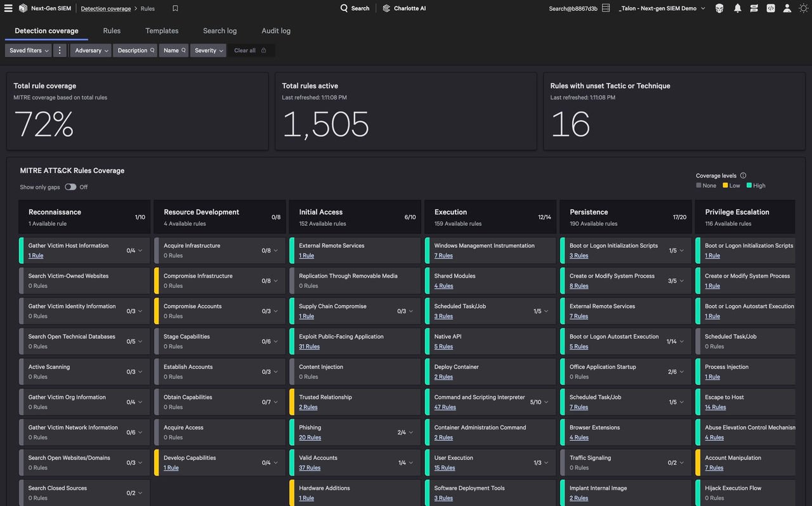Click the Coverage levels info icon
This screenshot has width=812, height=506.
(x=743, y=176)
